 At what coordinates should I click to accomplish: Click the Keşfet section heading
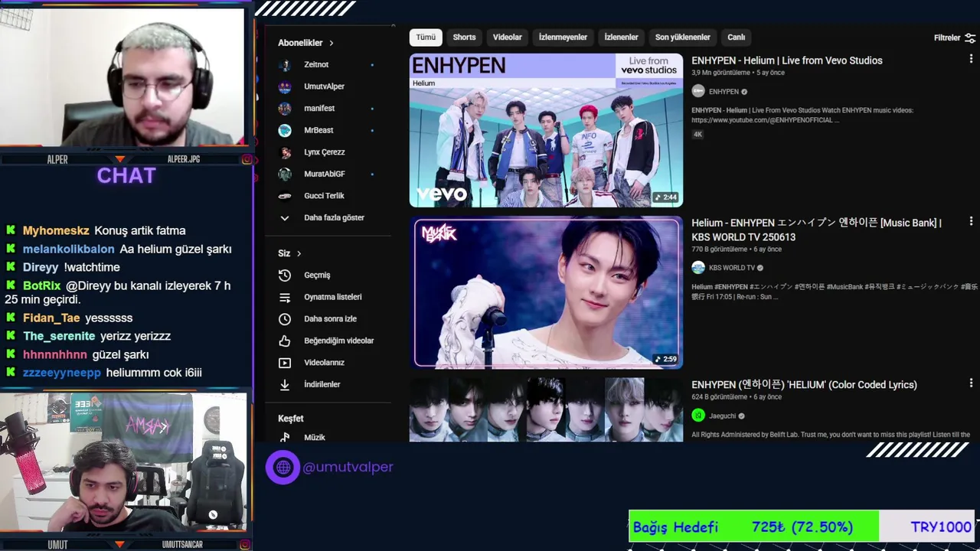tap(291, 419)
